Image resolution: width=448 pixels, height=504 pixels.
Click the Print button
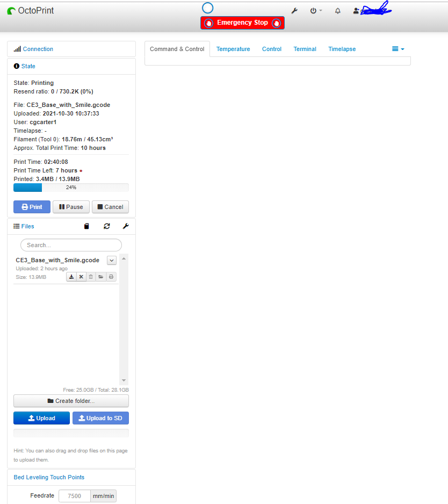[32, 207]
